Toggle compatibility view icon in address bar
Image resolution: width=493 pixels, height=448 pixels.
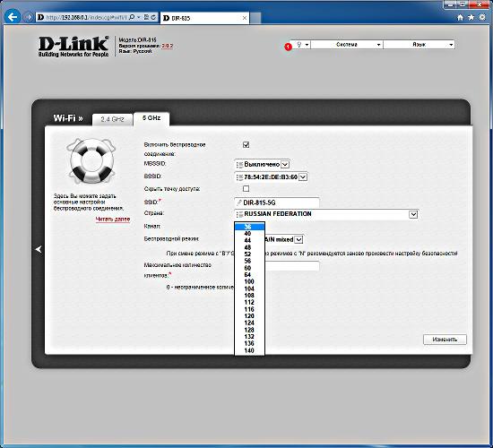(146, 17)
